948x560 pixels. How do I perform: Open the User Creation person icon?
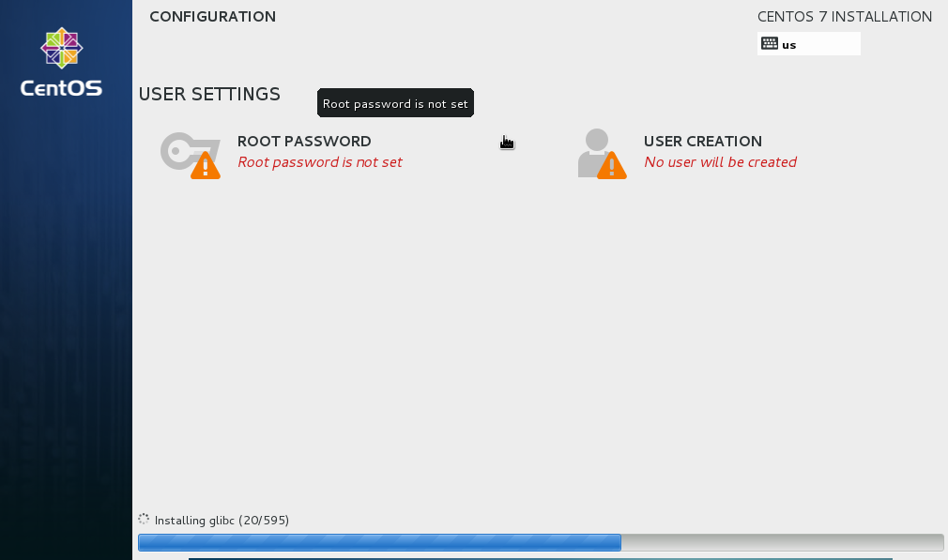[603, 154]
